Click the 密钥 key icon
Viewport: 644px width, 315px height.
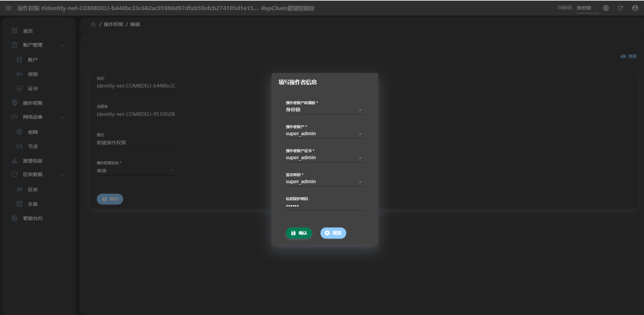(x=20, y=74)
